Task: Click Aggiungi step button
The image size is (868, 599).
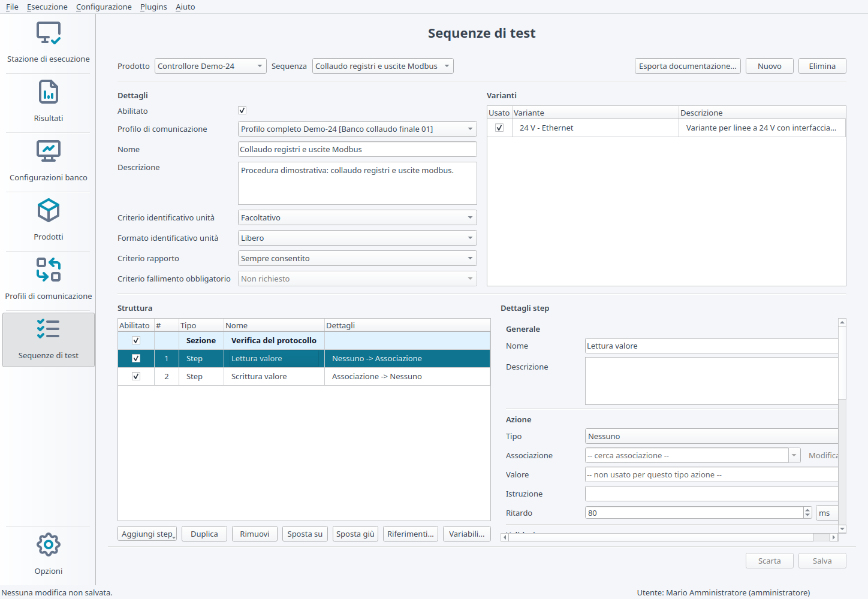Action: [147, 534]
